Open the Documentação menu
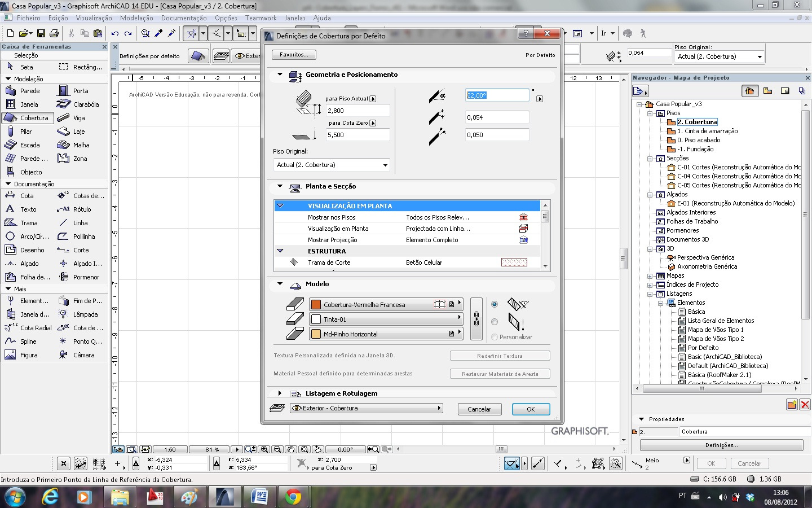 pyautogui.click(x=184, y=18)
